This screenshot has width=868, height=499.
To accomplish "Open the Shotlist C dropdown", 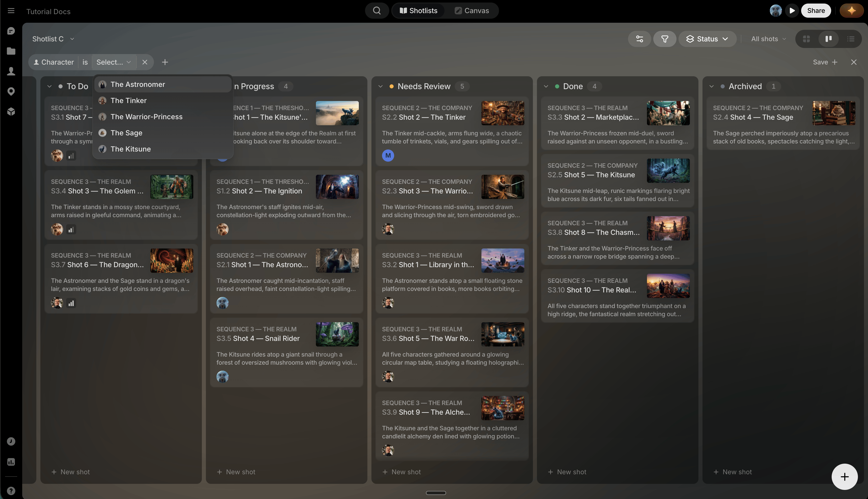I will click(53, 39).
